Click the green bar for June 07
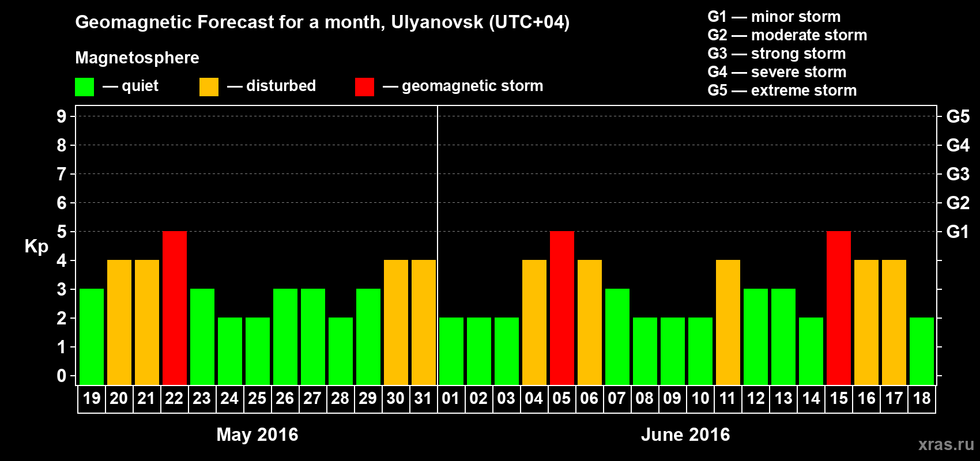The height and width of the screenshot is (461, 980). [x=617, y=337]
